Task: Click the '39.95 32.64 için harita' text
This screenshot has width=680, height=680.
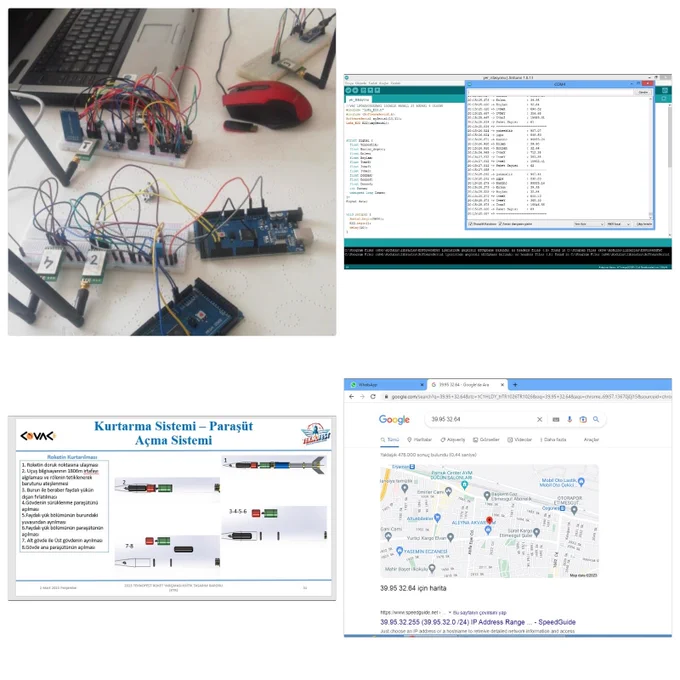Action: click(413, 588)
